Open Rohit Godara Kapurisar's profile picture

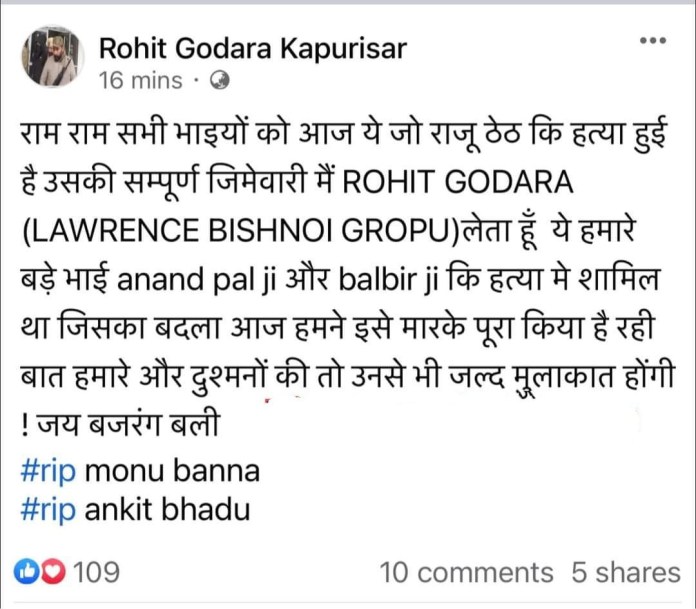pos(53,56)
